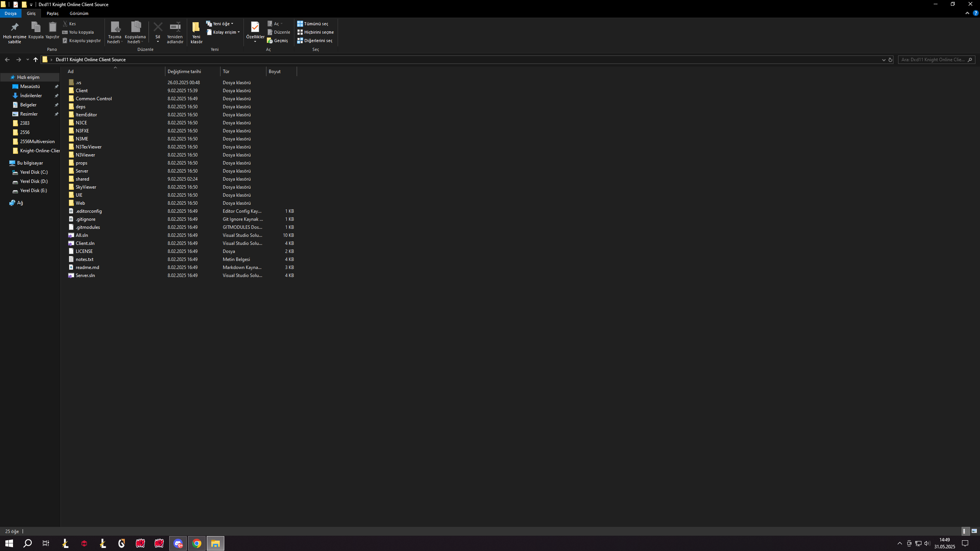The height and width of the screenshot is (551, 980).
Task: Select the readme.md file
Action: point(87,267)
